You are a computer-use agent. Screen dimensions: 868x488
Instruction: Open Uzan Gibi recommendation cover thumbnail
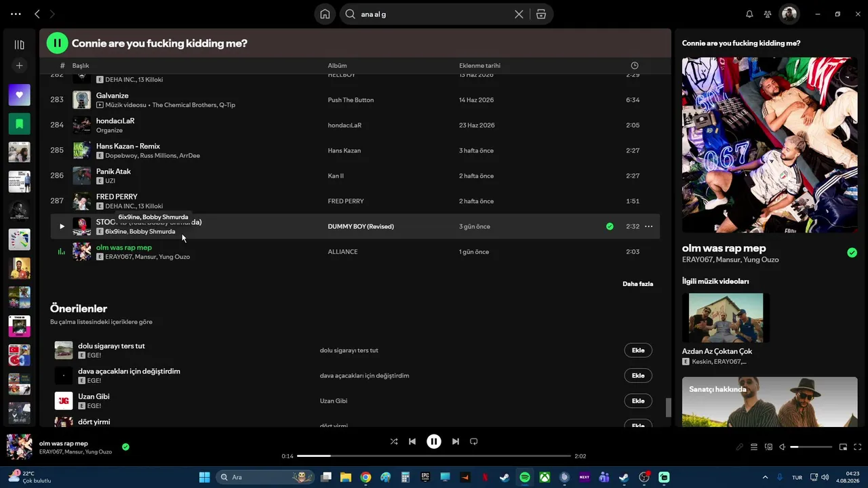[x=64, y=401]
